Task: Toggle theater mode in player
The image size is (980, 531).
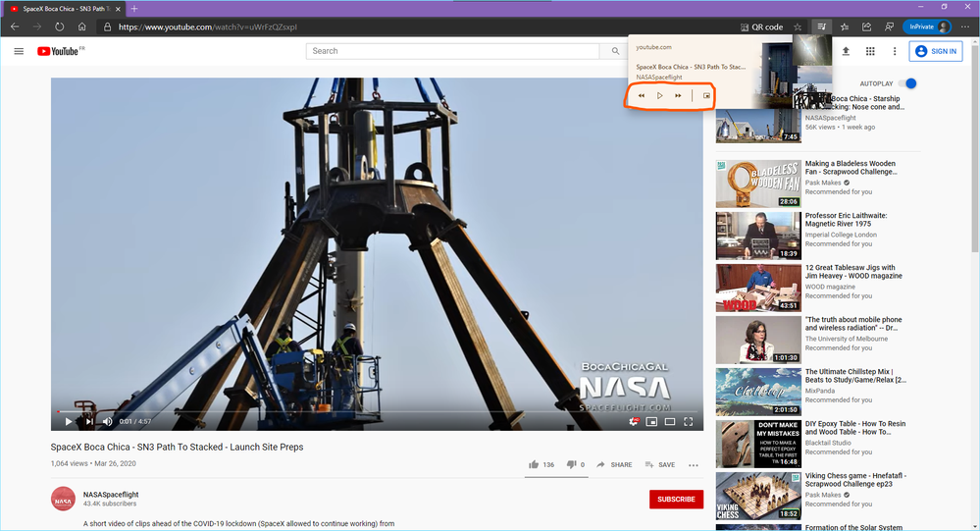Action: pyautogui.click(x=669, y=421)
